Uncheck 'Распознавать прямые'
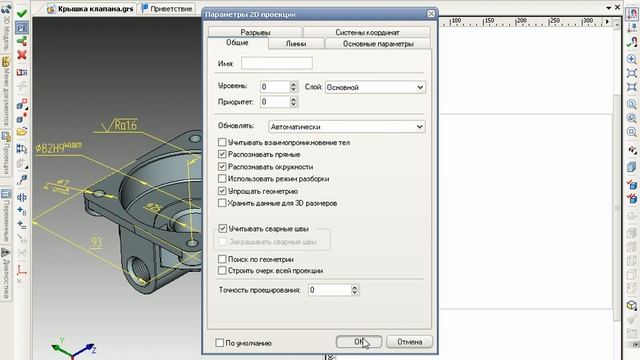The height and width of the screenshot is (360, 640). click(x=222, y=154)
